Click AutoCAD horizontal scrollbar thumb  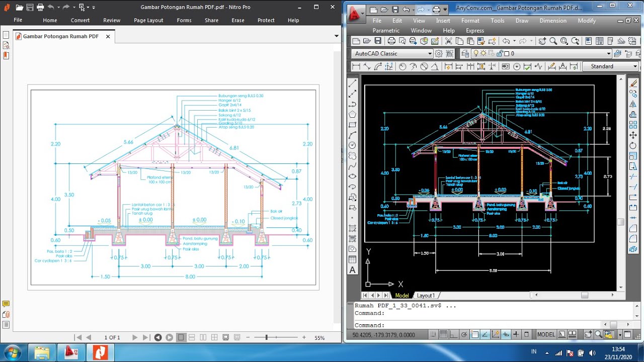pyautogui.click(x=584, y=295)
